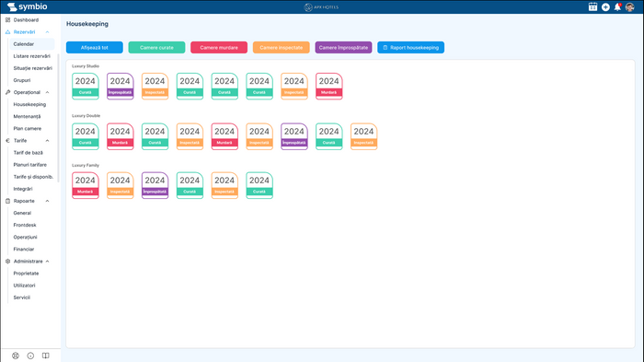Click the Housekeeping page title
Screen dimensions: 644x362
[x=87, y=24]
